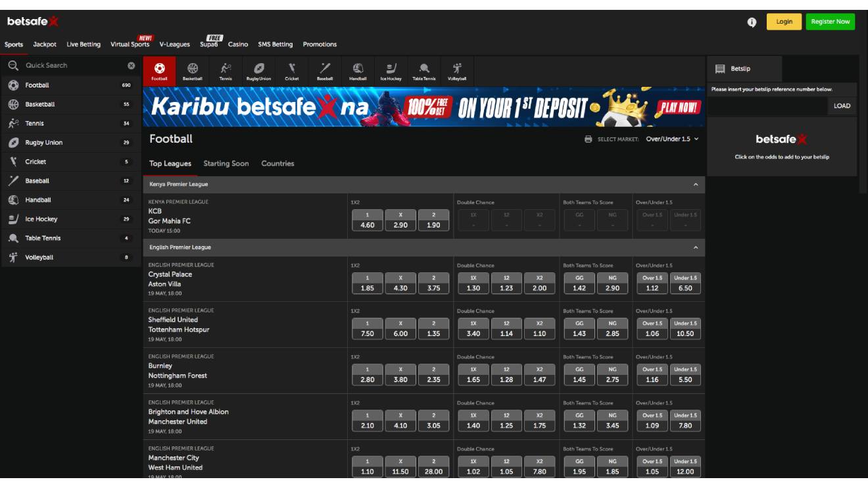Open the Brighton and Hove Albion match
The height and width of the screenshot is (488, 868).
(x=189, y=417)
